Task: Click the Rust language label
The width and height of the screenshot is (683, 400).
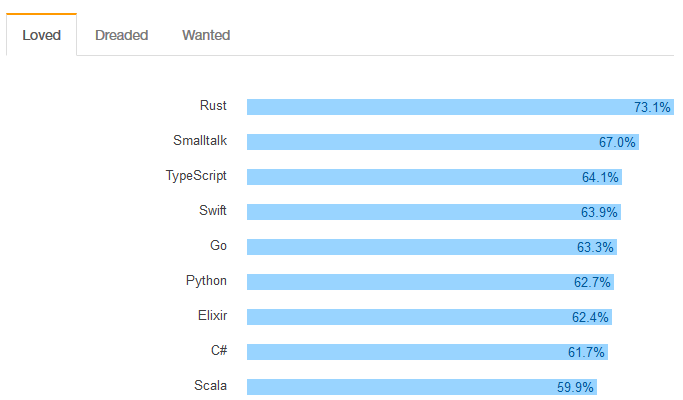Action: coord(213,105)
